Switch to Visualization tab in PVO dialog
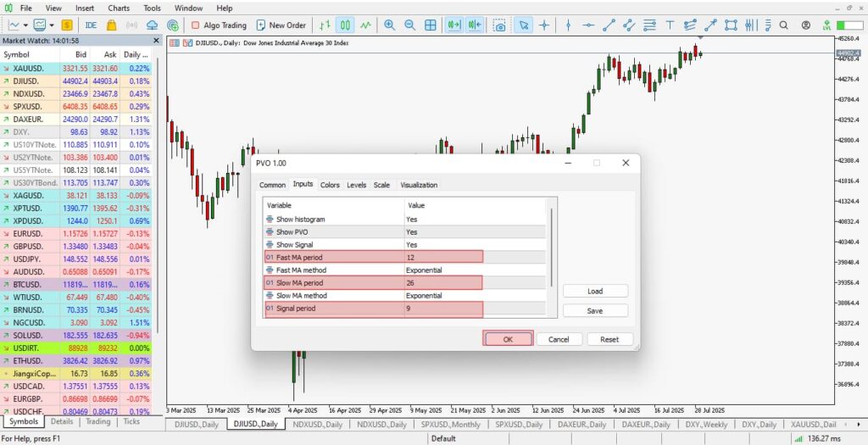Image resolution: width=868 pixels, height=445 pixels. (419, 185)
